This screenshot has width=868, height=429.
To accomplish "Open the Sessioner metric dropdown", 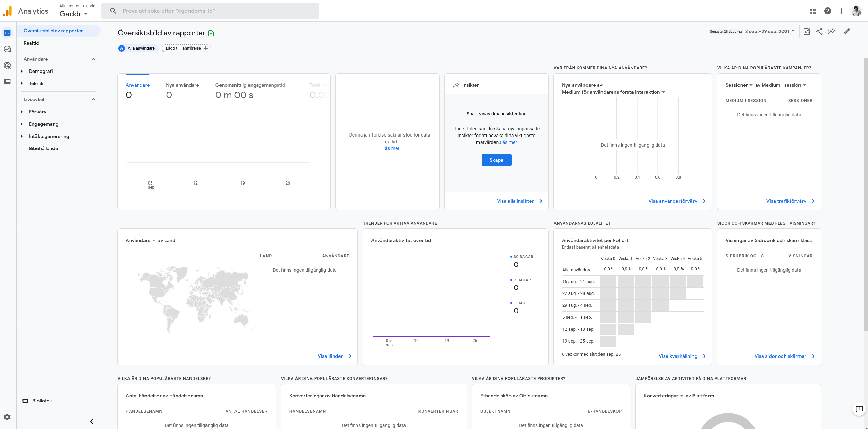I will coord(739,85).
